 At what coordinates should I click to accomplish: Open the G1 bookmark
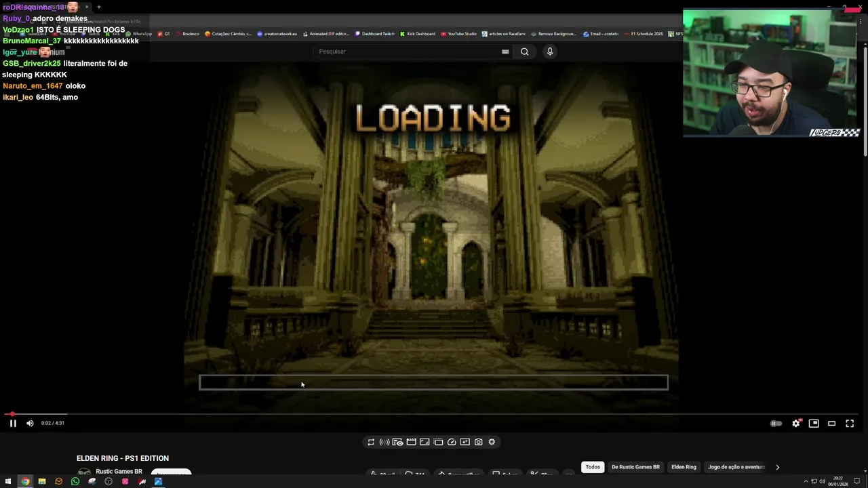pos(163,34)
